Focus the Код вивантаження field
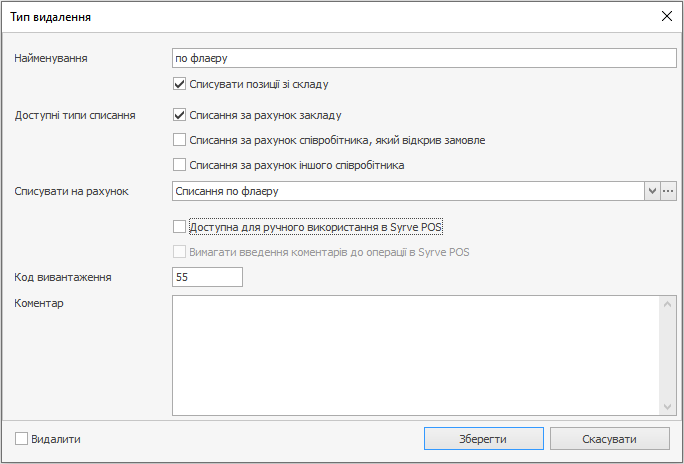 click(x=207, y=277)
